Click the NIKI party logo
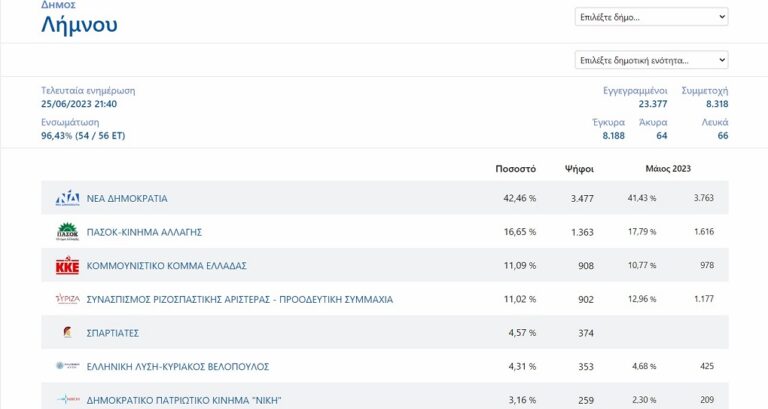 (68, 399)
